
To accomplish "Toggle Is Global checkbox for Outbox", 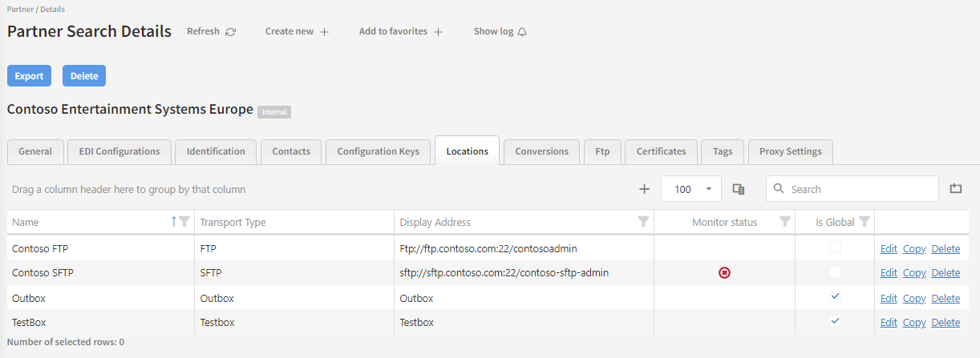I will coord(835,297).
